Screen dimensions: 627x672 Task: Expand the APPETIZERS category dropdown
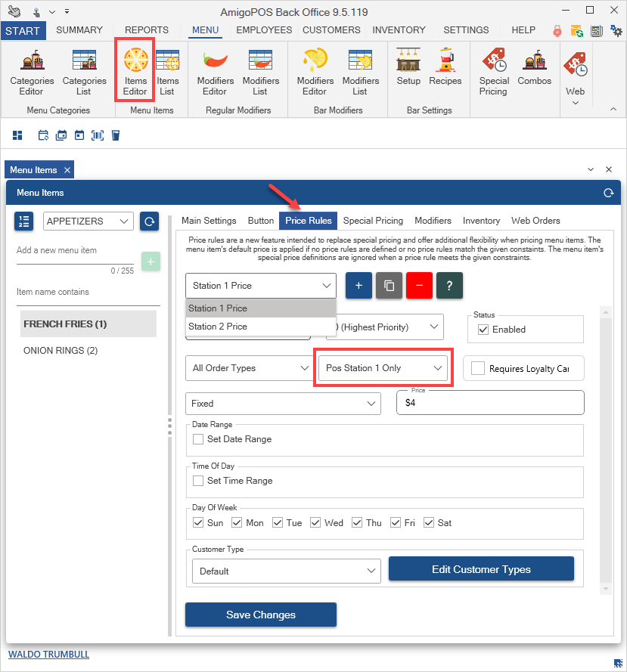pos(88,221)
